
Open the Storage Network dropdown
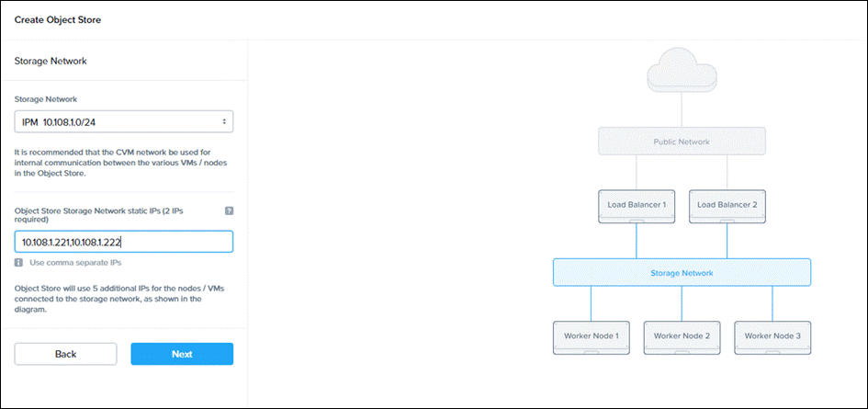pyautogui.click(x=124, y=122)
